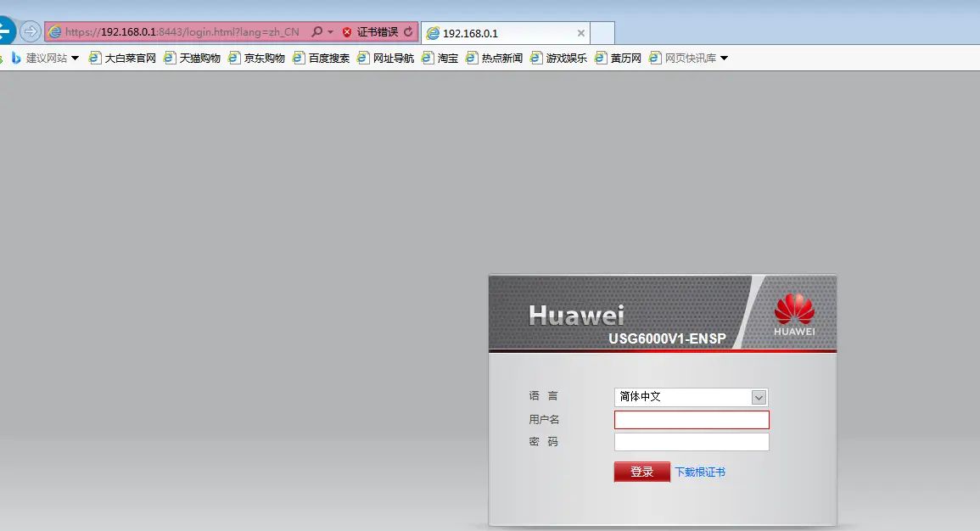Click the 京东购物 favorites icon
The image size is (980, 531).
(x=233, y=58)
